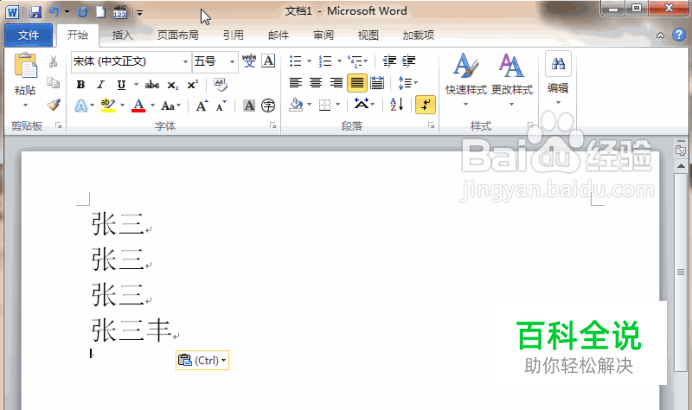Screen dimensions: 692x410
Task: Open the font size dropdown (五号)
Action: pyautogui.click(x=232, y=61)
